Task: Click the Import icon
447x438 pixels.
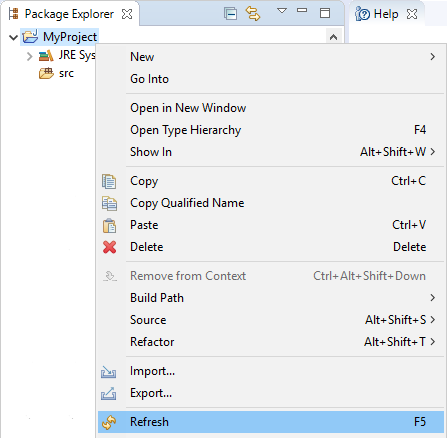Action: click(109, 371)
